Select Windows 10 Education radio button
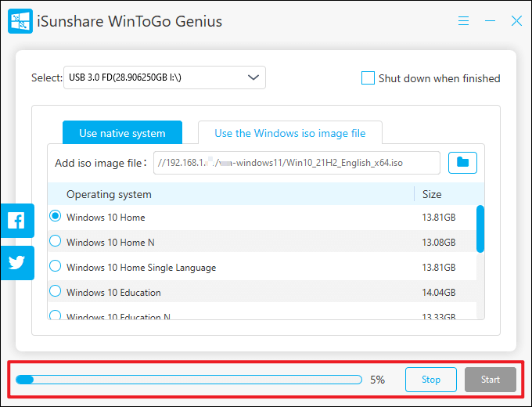Screen dimensions: 532x407 [x=55, y=291]
